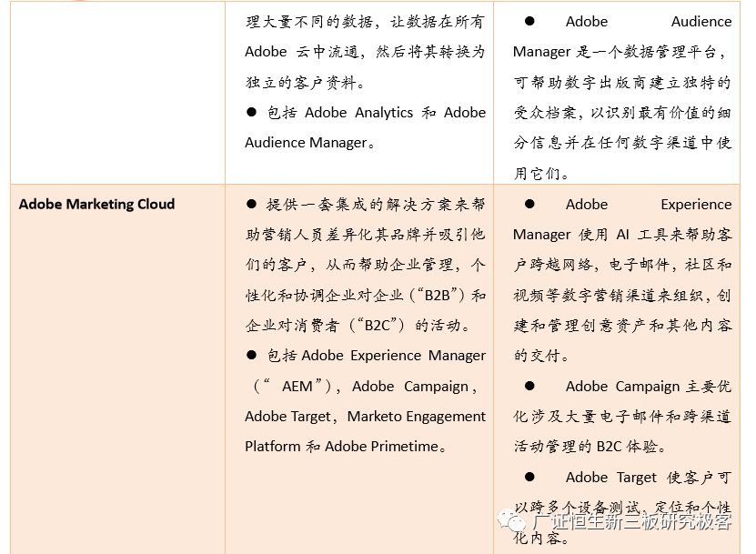Click the line containing 'B2B'

pyautogui.click(x=366, y=295)
